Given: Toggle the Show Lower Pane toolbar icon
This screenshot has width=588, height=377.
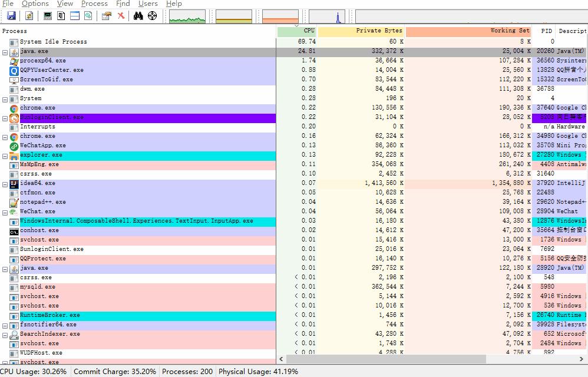Looking at the screenshot, I should [75, 16].
